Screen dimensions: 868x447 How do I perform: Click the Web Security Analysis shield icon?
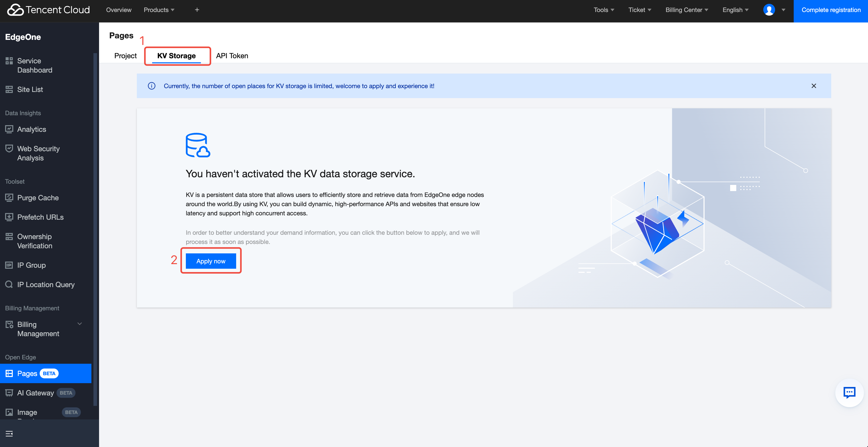pos(9,149)
